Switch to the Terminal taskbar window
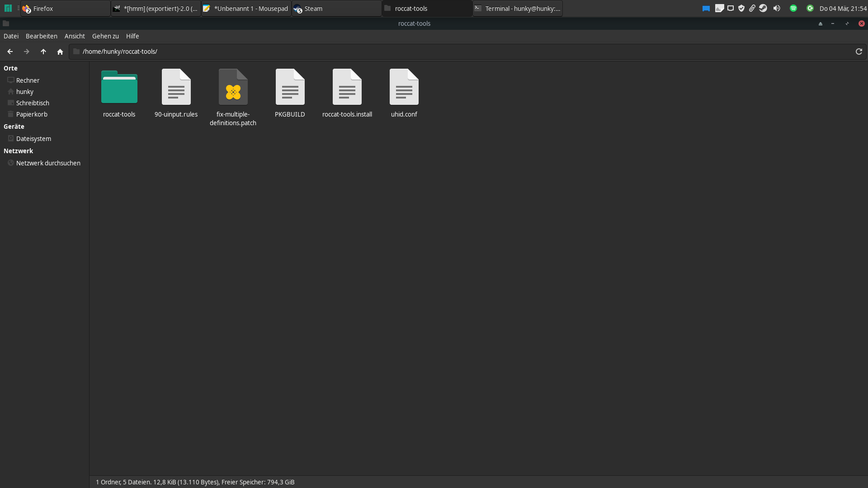Screen dimensions: 868x488 click(x=518, y=9)
